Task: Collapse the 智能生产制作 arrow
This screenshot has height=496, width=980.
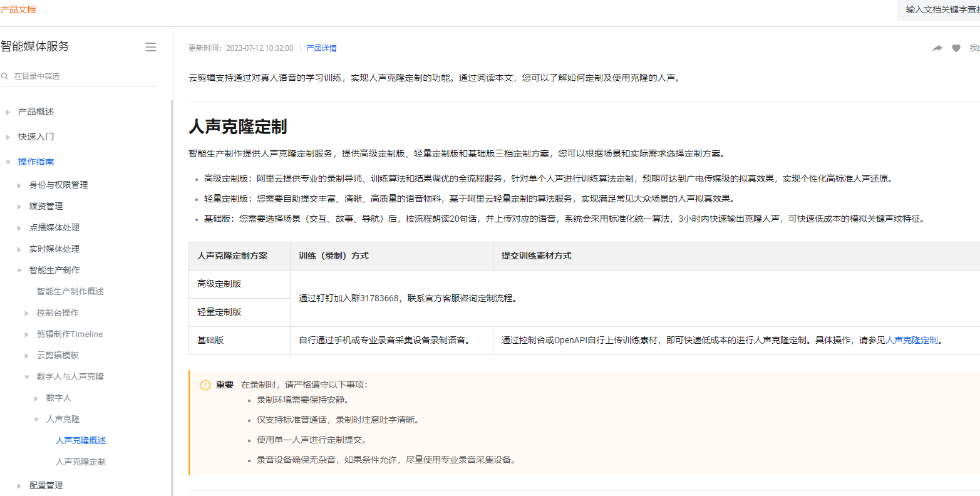Action: click(x=19, y=271)
